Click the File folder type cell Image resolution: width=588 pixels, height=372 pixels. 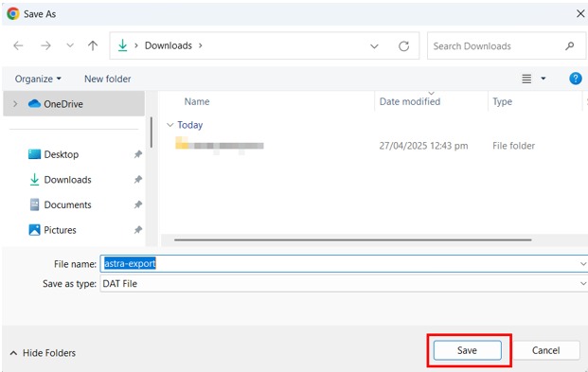pos(513,146)
